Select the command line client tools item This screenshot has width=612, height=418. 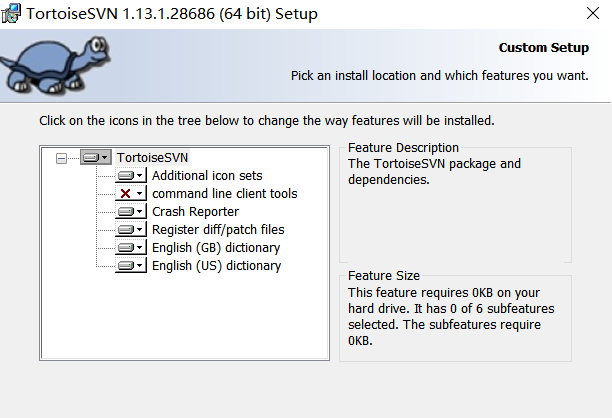(224, 194)
